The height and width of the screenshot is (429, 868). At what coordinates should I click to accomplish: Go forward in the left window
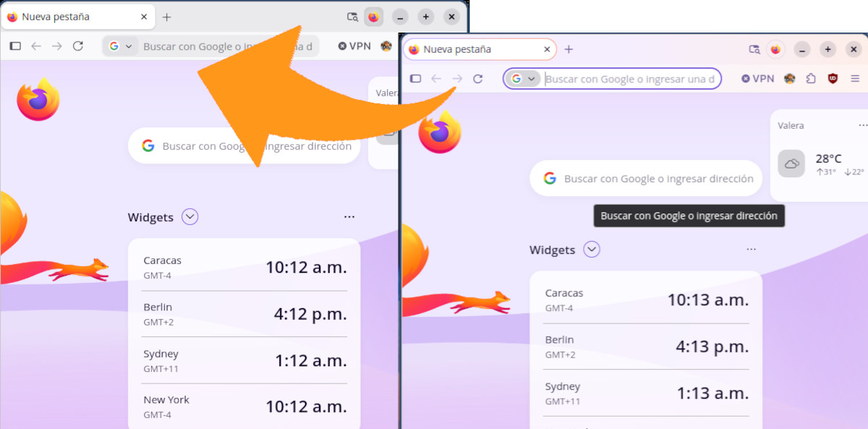(57, 46)
